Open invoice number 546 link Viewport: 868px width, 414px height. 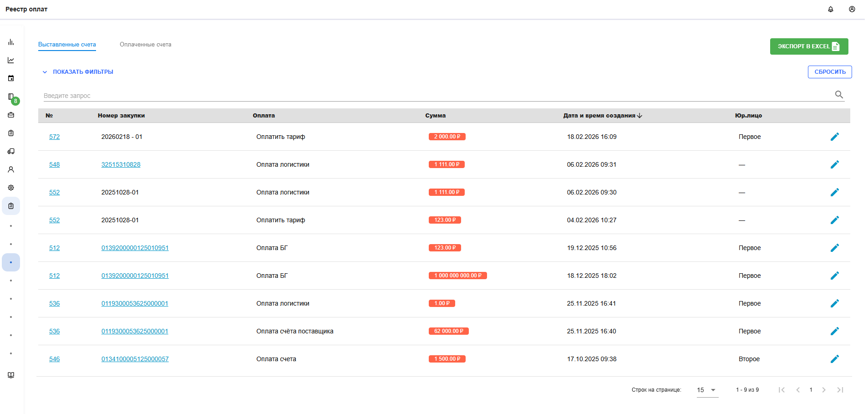point(55,359)
